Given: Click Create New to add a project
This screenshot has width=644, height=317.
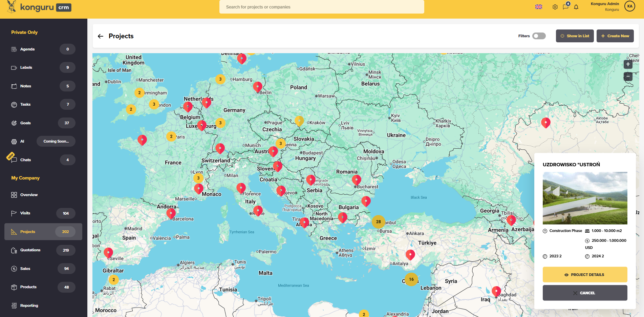Looking at the screenshot, I should point(615,36).
